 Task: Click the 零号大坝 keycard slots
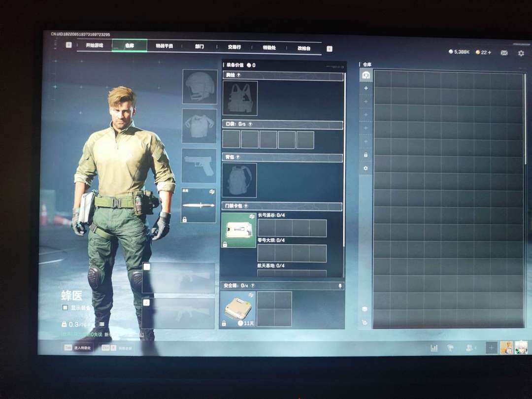pos(292,253)
